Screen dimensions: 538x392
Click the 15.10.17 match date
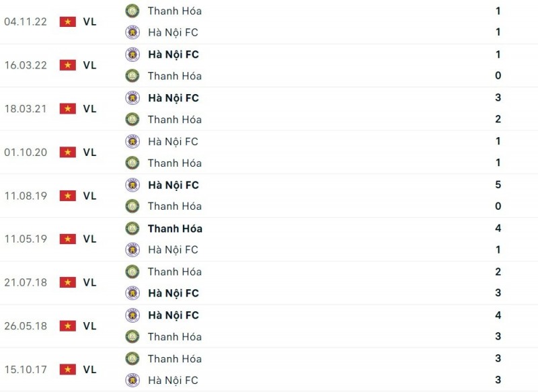(x=25, y=369)
